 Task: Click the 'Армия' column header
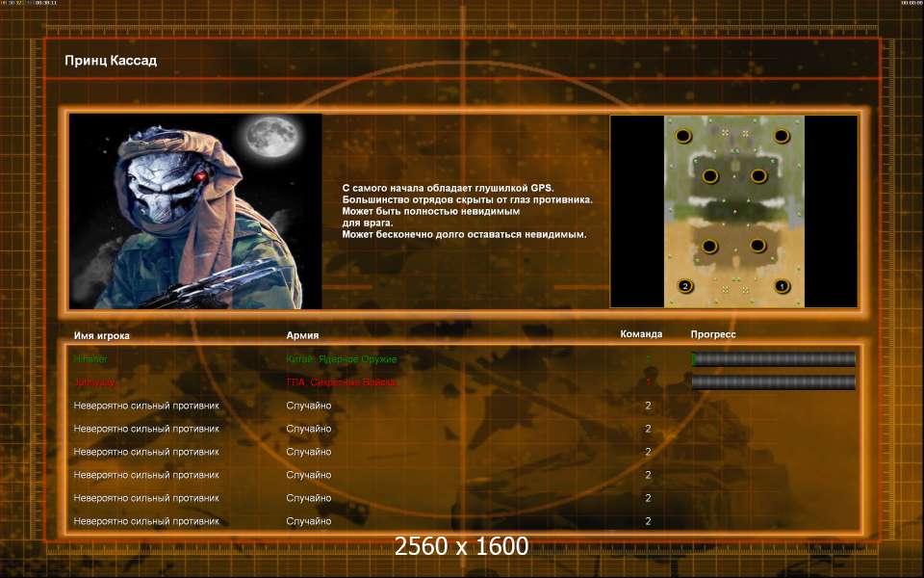pyautogui.click(x=302, y=335)
